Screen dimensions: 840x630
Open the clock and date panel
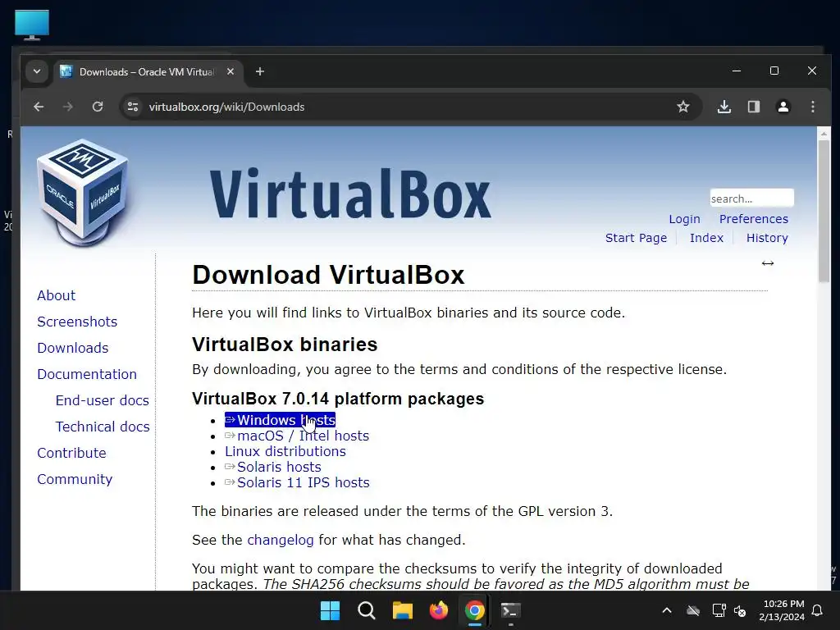click(782, 610)
